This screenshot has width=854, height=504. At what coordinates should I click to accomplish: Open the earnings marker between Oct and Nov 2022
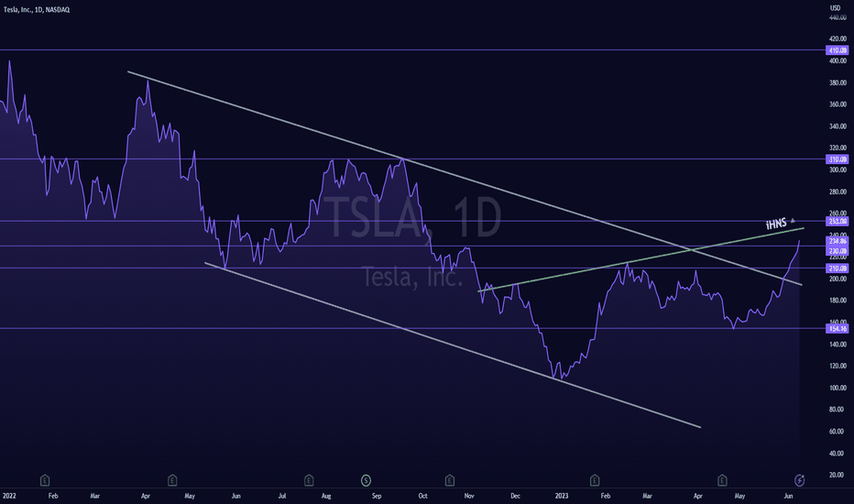[x=449, y=480]
